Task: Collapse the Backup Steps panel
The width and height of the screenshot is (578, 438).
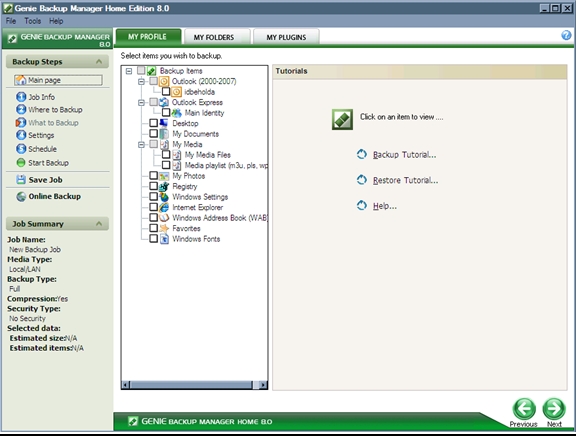Action: click(99, 62)
